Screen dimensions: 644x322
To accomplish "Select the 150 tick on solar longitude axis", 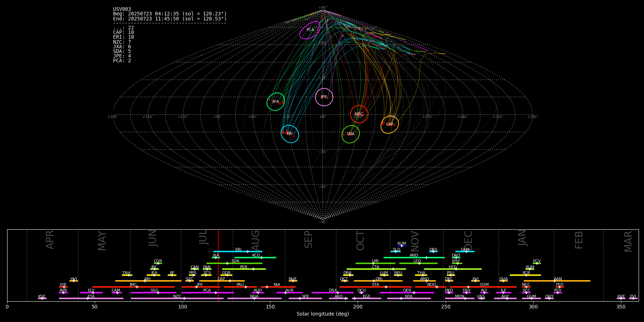I will pos(270,307).
